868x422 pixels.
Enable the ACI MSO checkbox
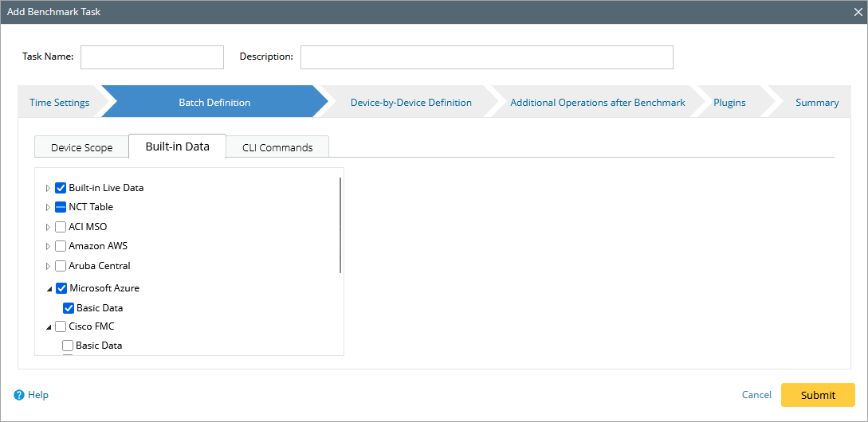61,227
